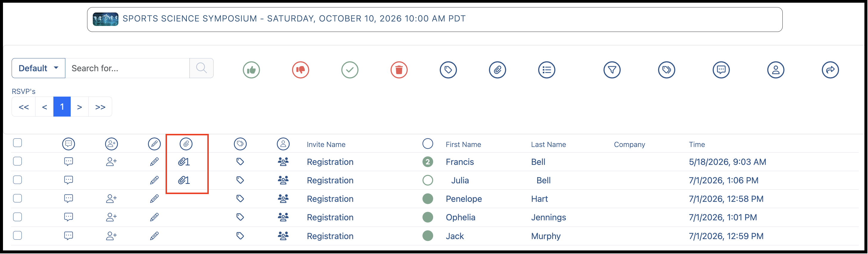Click the green status circle for Ophelia Jennings
Screen dimensions: 868x254
click(x=428, y=217)
